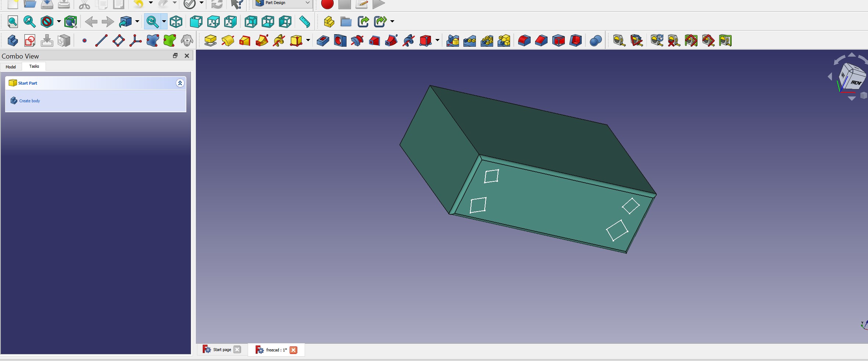Click the Revolution tool icon
Screen dimensions: 868x361
pos(228,40)
